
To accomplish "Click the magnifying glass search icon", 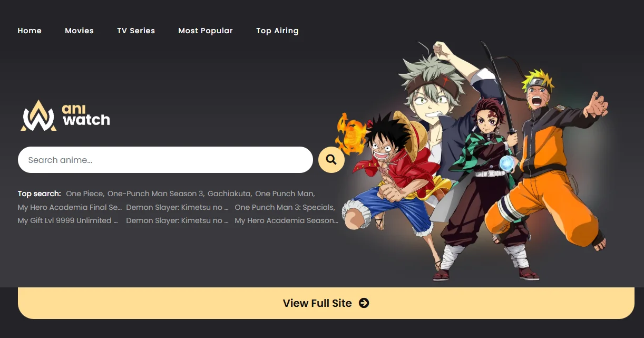I will pos(331,159).
